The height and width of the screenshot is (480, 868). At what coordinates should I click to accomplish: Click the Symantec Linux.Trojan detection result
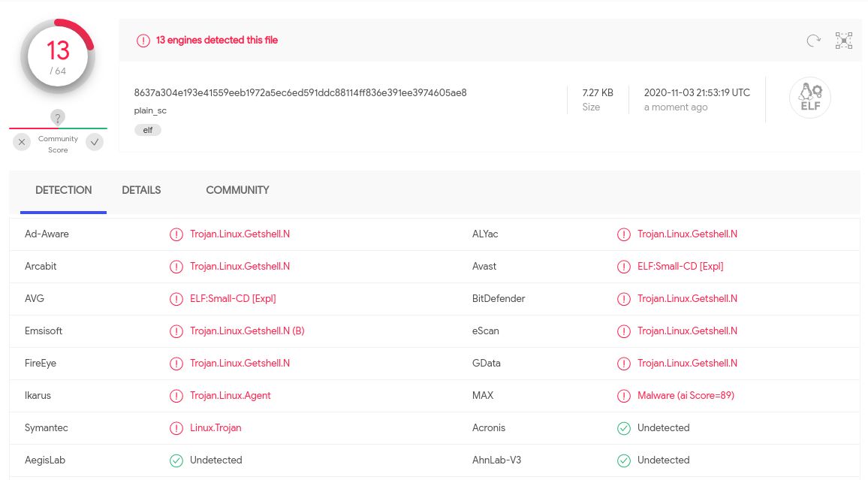(x=215, y=428)
